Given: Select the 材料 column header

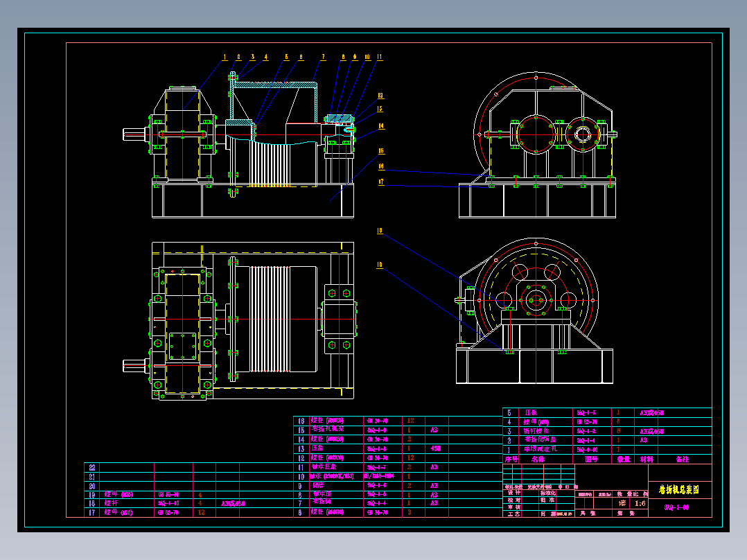Looking at the screenshot, I should pyautogui.click(x=647, y=460).
